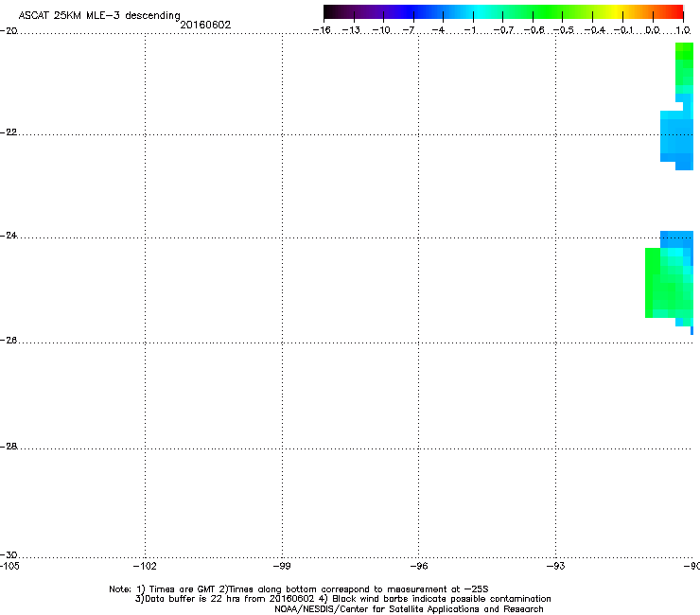Click the longitude axis label -93

pos(556,567)
